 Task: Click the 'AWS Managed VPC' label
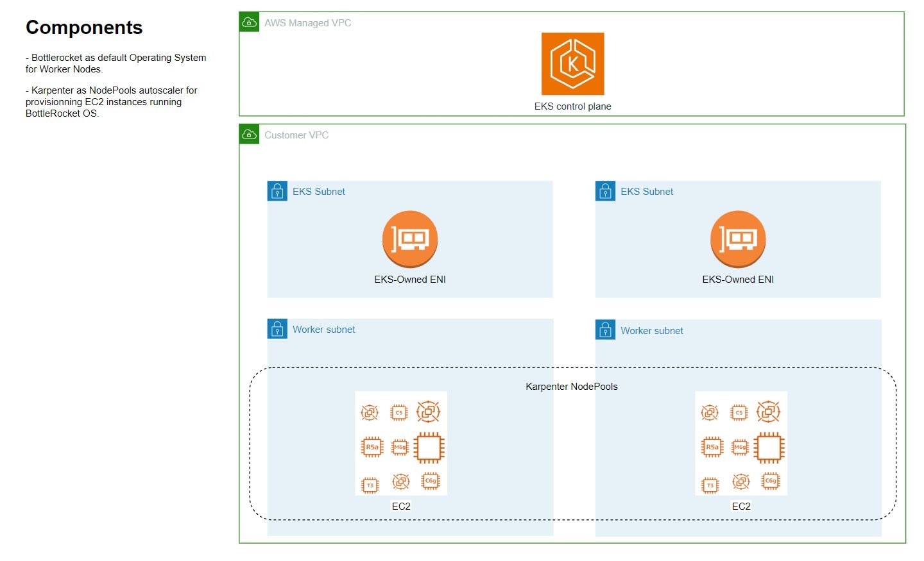pos(308,23)
